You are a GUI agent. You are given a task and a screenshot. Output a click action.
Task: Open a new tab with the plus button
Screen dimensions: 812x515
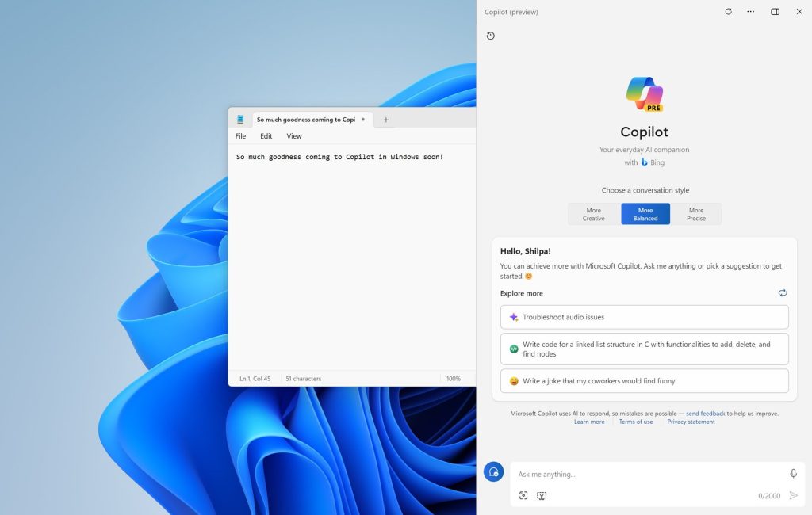[385, 119]
